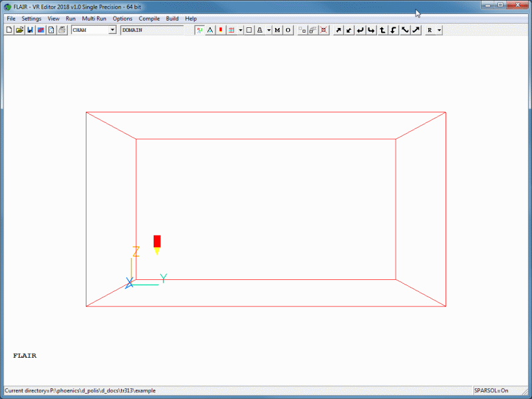
Task: Open the Multi Run menu
Action: point(94,19)
